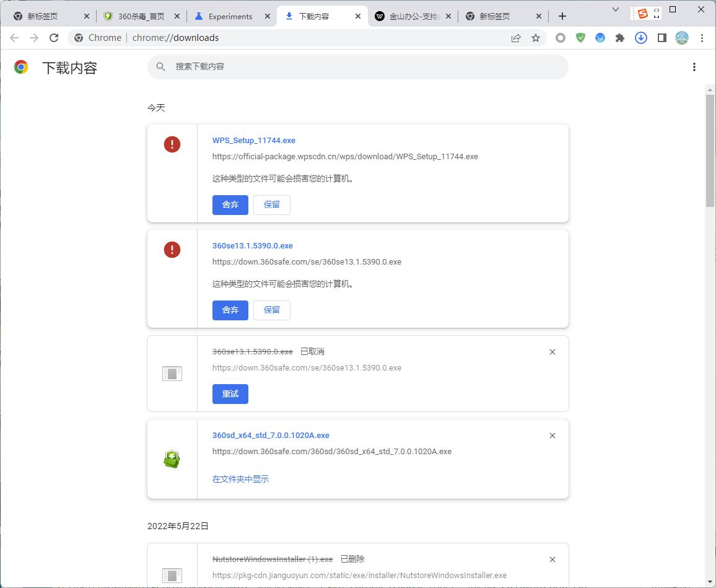The width and height of the screenshot is (716, 588).
Task: Close the Experiments tab
Action: [268, 17]
